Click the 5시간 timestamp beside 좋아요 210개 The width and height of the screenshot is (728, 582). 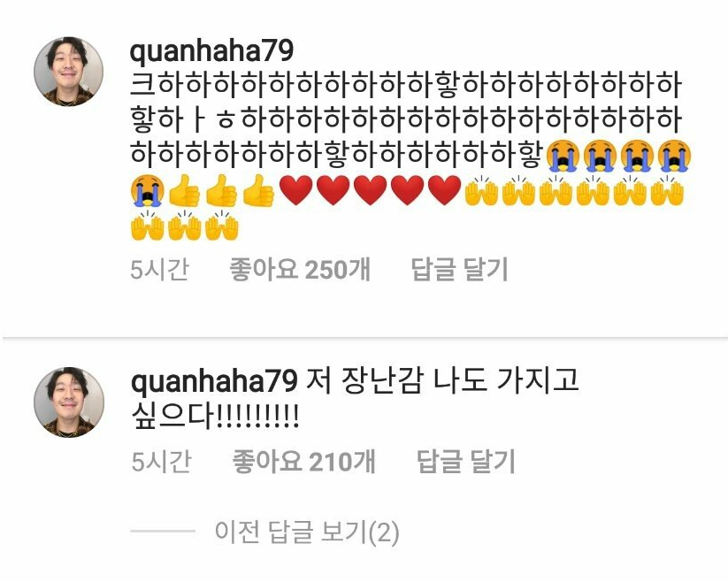tap(161, 462)
